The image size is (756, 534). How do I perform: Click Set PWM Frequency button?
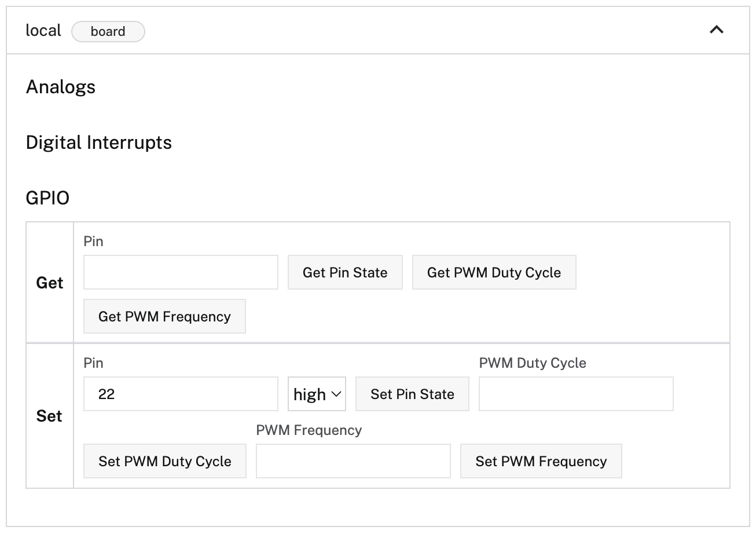[541, 462]
